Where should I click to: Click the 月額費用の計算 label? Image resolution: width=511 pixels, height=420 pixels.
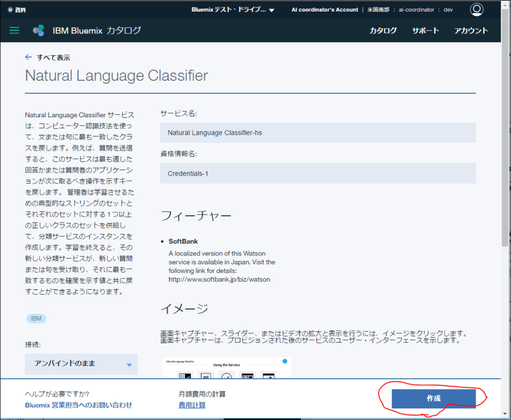[202, 394]
